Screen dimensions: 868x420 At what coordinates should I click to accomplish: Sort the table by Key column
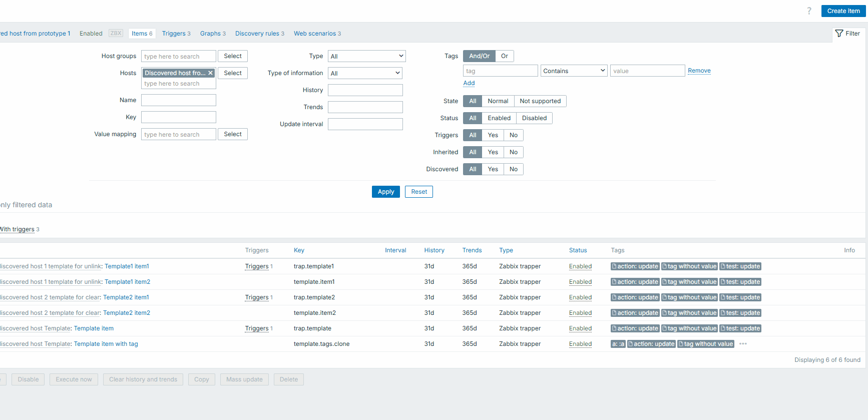tap(299, 250)
